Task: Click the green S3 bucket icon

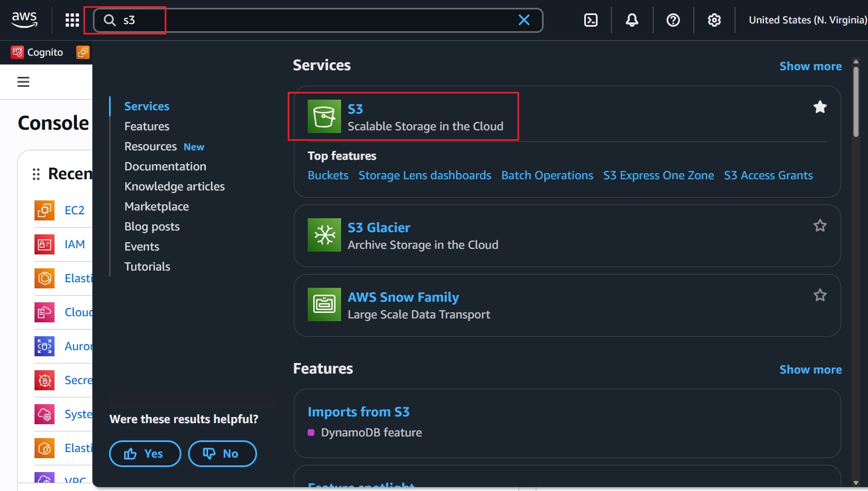Action: (x=324, y=117)
